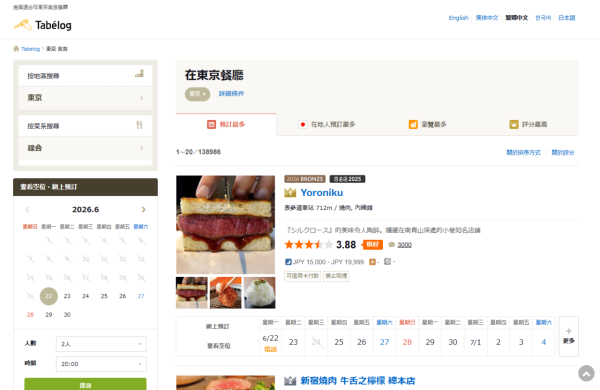
Task: Open the main Yoroniku sandwich photo
Action: (225, 225)
